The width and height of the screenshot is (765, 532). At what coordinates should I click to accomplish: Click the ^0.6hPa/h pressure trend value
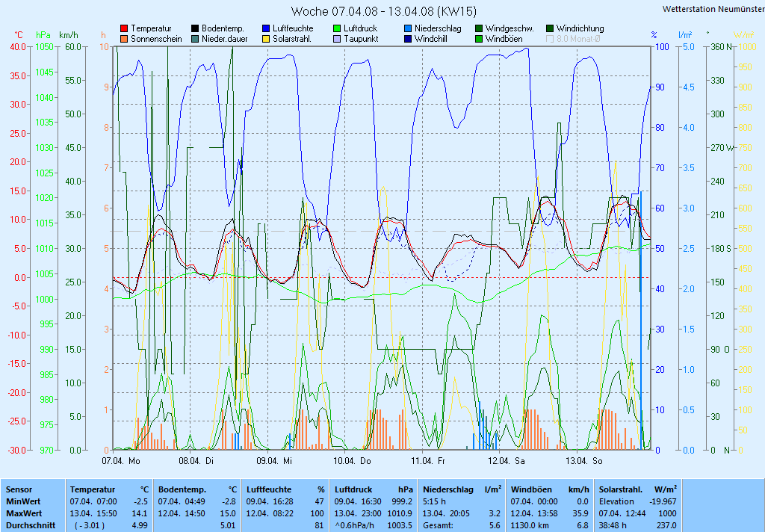click(355, 526)
